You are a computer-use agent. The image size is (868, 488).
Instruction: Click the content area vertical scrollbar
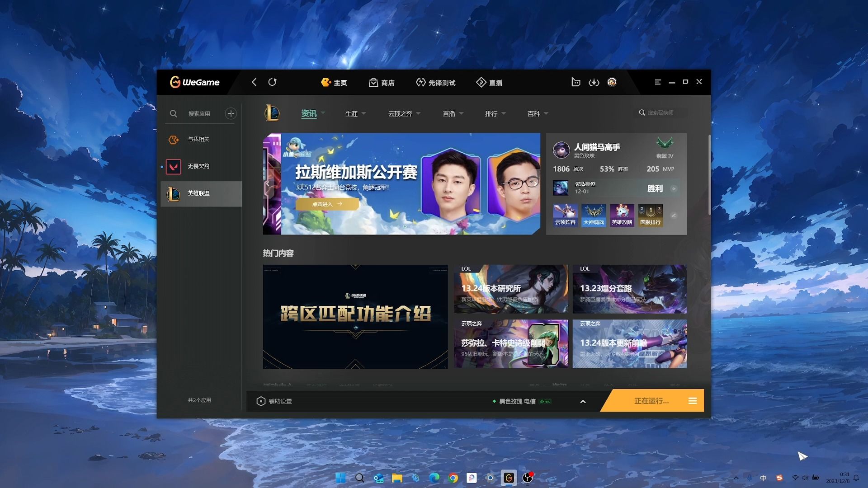coord(709,174)
